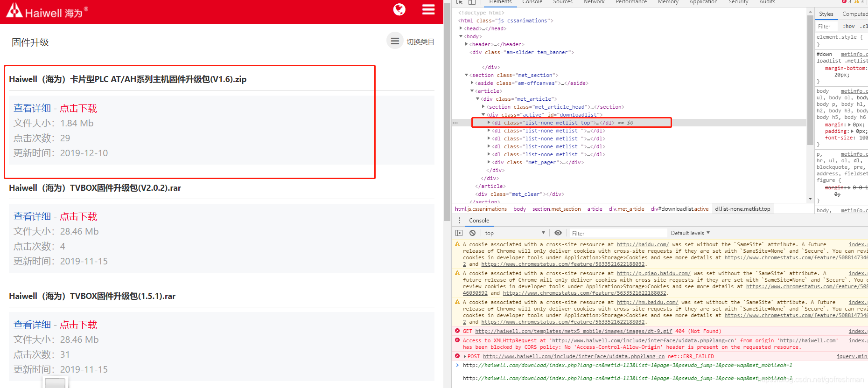Open the Application tab in DevTools
868x388 pixels.
tap(704, 2)
